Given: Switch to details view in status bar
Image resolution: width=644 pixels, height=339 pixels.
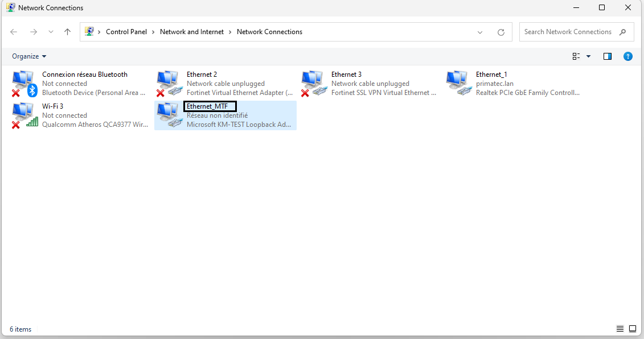Looking at the screenshot, I should click(x=620, y=329).
